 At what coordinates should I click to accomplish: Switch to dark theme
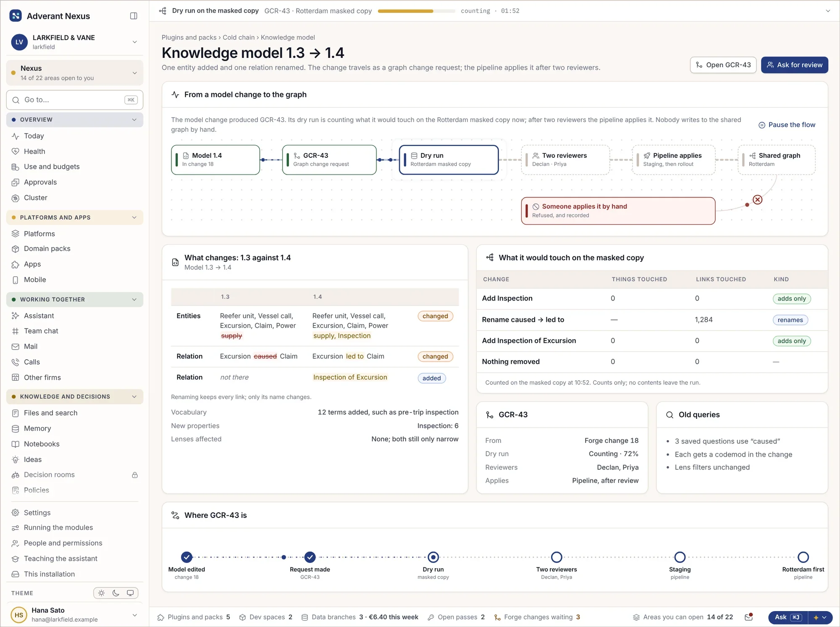116,593
